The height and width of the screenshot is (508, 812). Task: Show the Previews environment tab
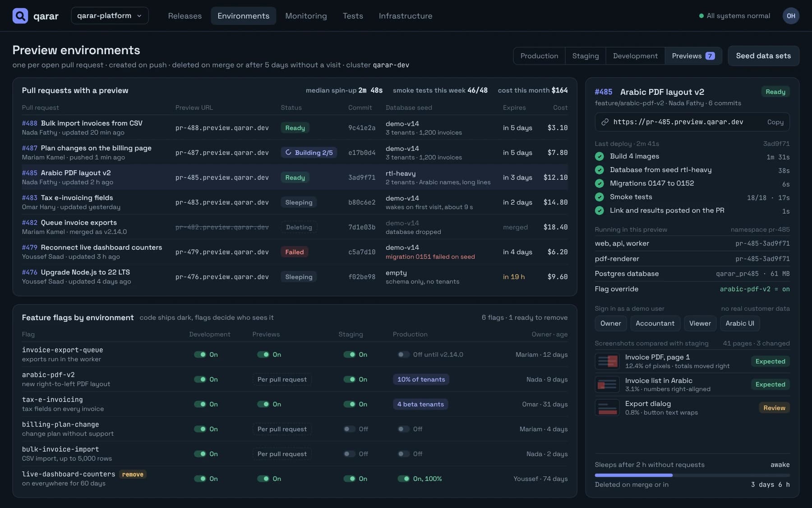tap(693, 56)
